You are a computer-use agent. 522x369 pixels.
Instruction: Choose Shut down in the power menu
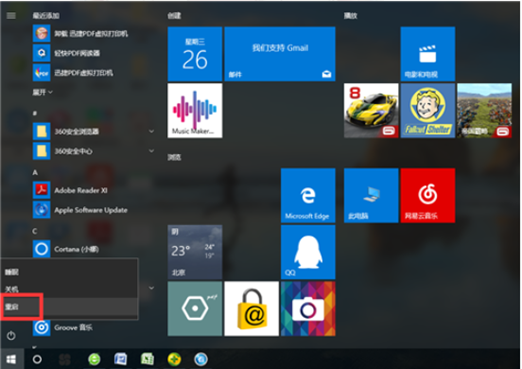point(69,289)
